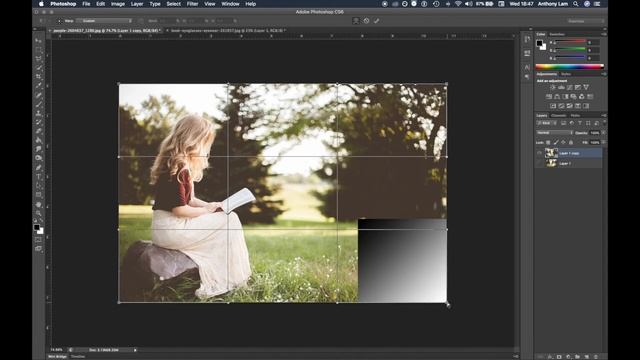640x360 pixels.
Task: Toggle lock image pixels
Action: (556, 142)
